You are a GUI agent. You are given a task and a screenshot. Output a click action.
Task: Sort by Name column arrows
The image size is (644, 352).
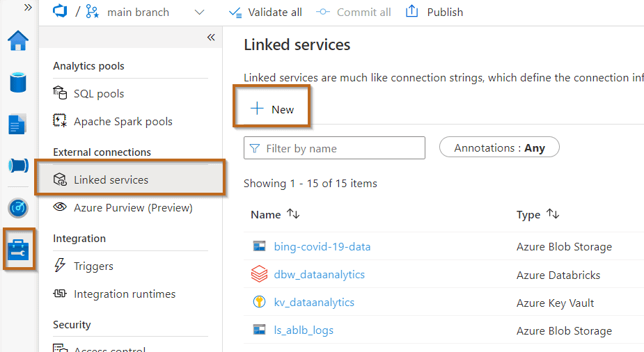pyautogui.click(x=293, y=214)
